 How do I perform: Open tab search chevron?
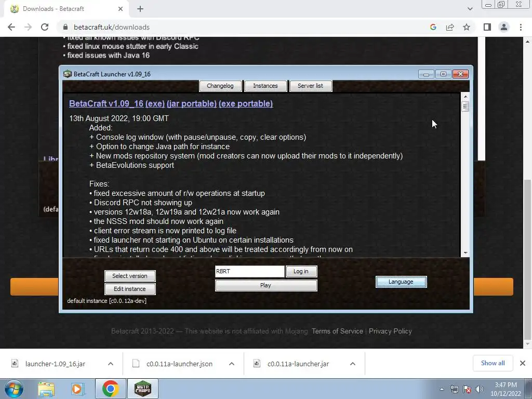tap(470, 9)
